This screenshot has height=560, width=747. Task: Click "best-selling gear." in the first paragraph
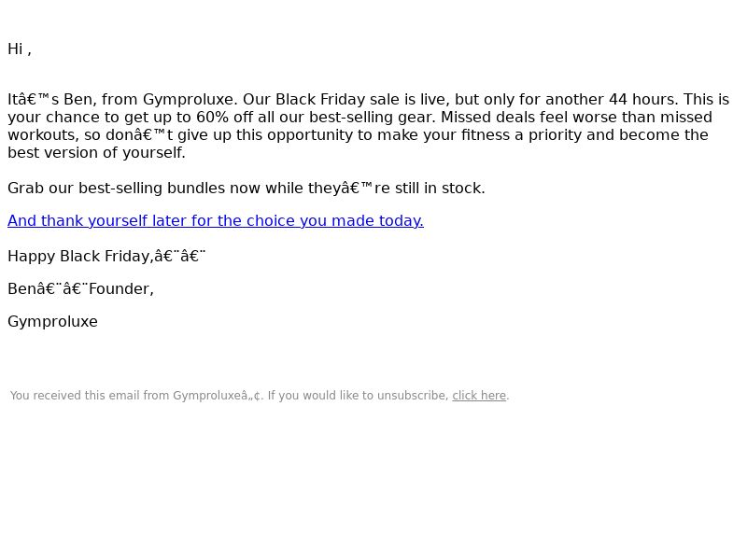[373, 118]
